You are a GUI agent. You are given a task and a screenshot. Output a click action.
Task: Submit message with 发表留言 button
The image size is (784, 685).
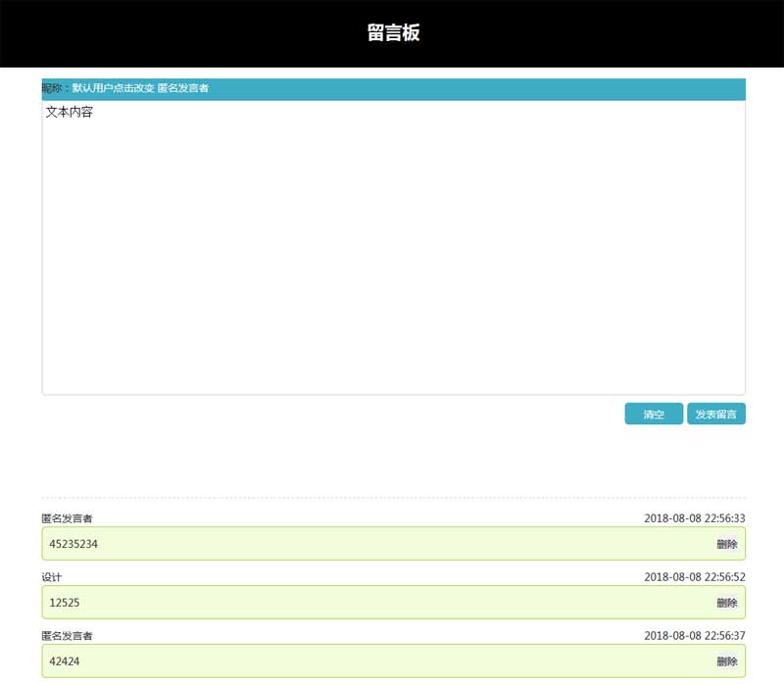tap(716, 414)
